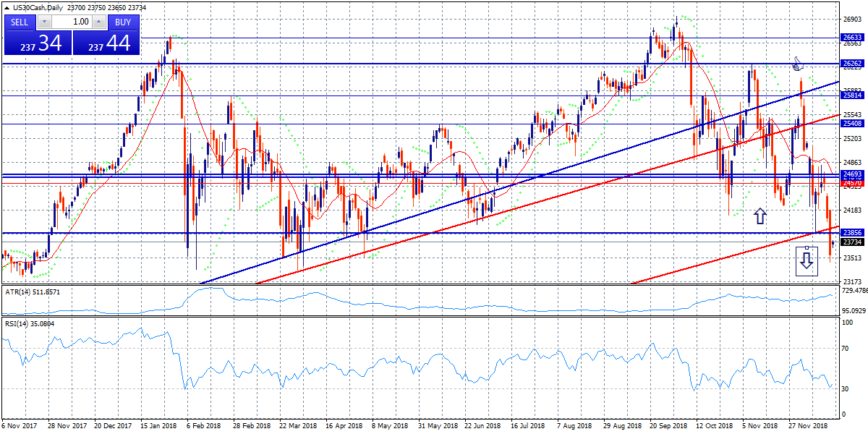This screenshot has height=434, width=868.
Task: Click the 25814 price level label
Action: tap(852, 95)
